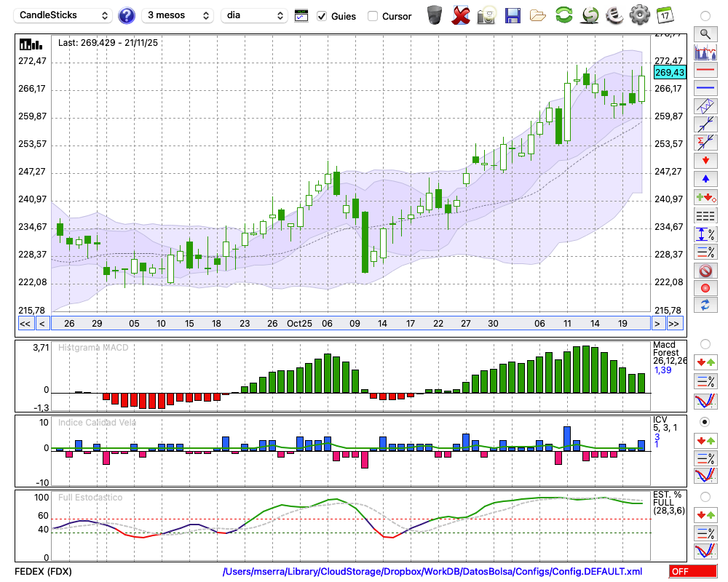Click ICV panel lines percent button
Screen dimensions: 728x582
(705, 458)
